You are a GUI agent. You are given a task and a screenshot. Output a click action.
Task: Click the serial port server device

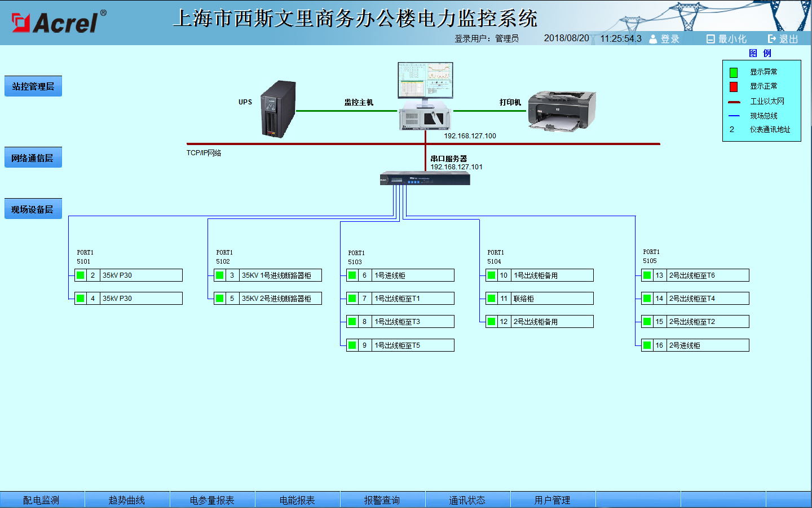click(x=425, y=179)
